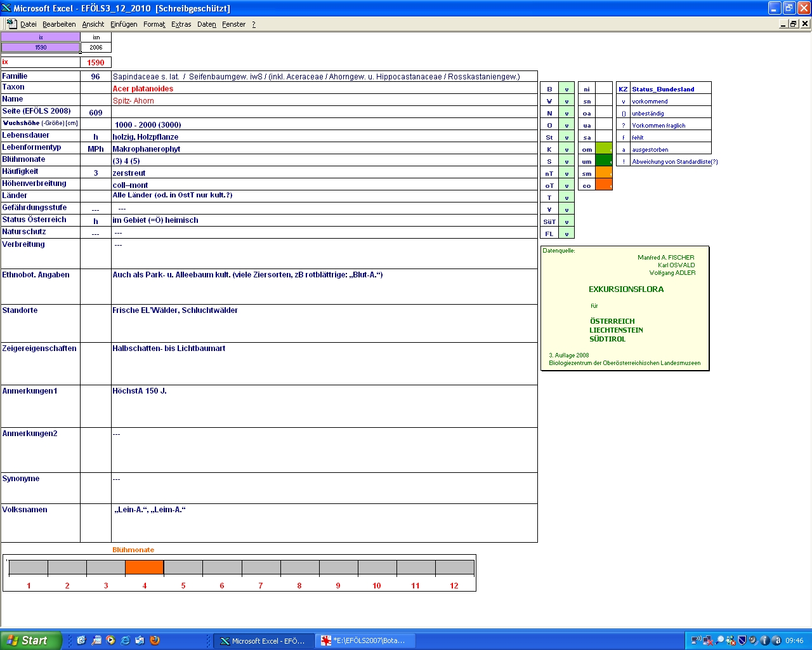812x650 pixels.
Task: Select the cell Makrophanerophyt
Action: pos(324,149)
